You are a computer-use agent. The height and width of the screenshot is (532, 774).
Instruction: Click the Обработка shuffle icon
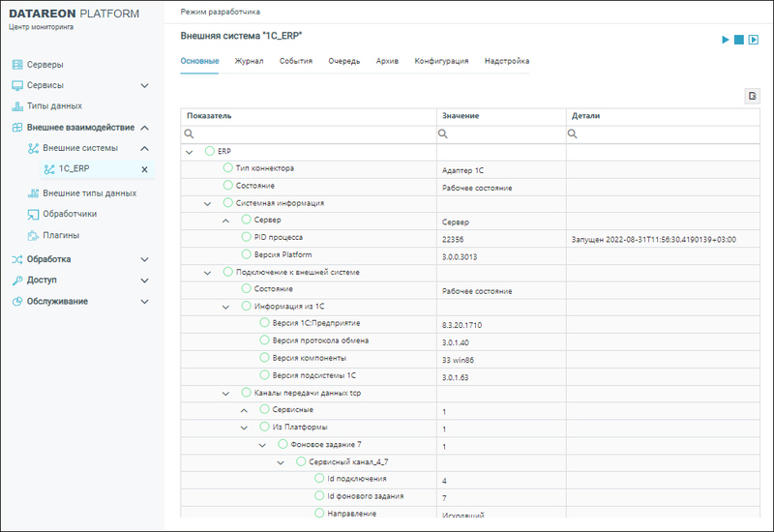[17, 259]
